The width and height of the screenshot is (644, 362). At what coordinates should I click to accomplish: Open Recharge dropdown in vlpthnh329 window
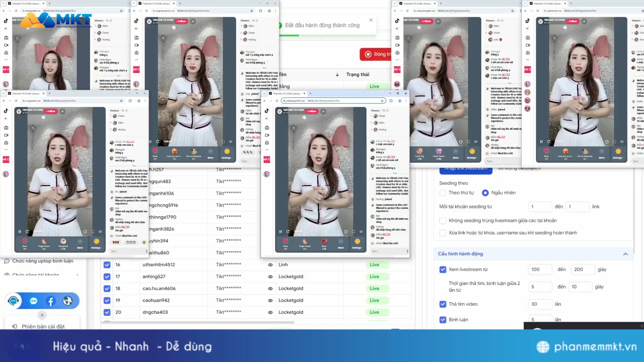[618, 154]
